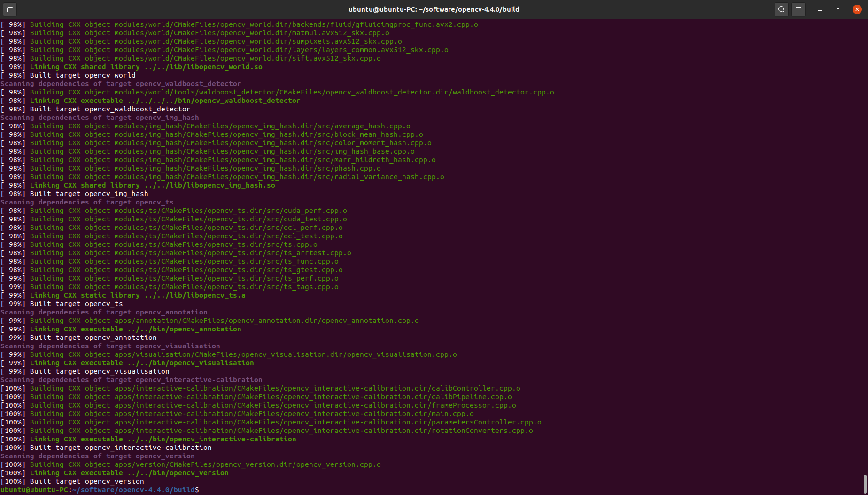Close the terminal window
Image resolution: width=868 pixels, height=495 pixels.
[857, 9]
